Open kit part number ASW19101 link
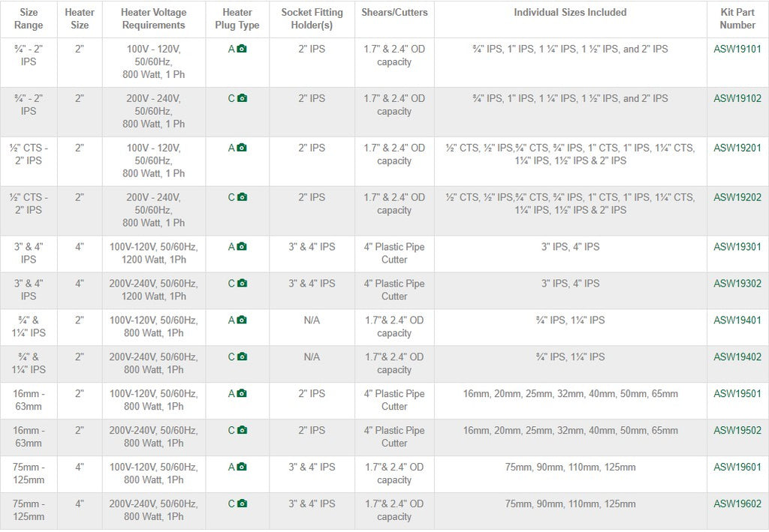Screen dimensions: 769x532 737,50
